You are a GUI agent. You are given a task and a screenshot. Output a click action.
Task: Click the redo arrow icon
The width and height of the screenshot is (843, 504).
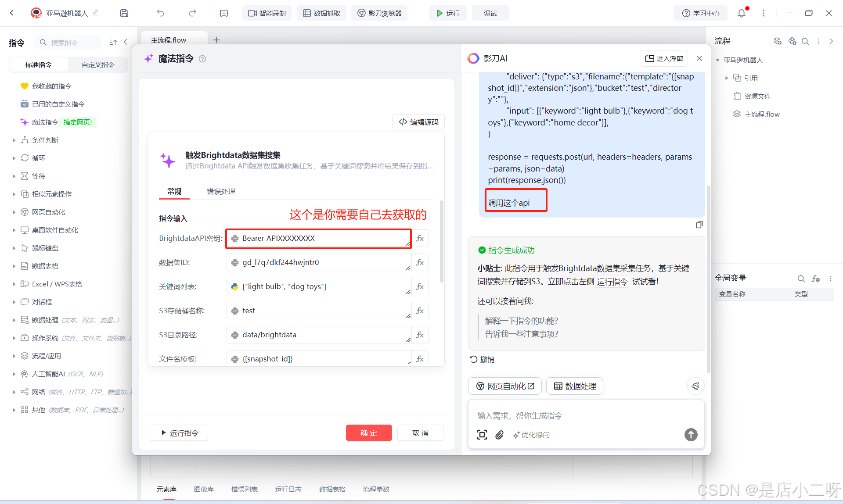click(192, 13)
